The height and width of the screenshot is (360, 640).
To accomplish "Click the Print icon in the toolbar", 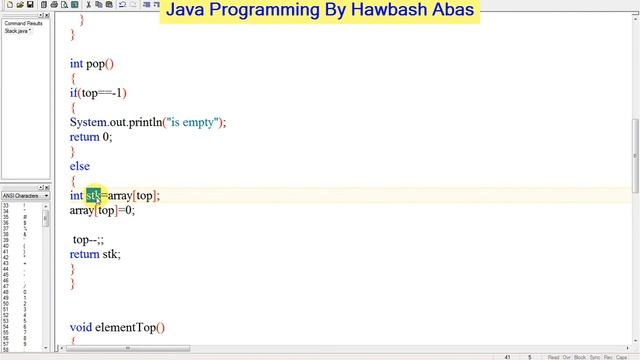I will pyautogui.click(x=54, y=4).
